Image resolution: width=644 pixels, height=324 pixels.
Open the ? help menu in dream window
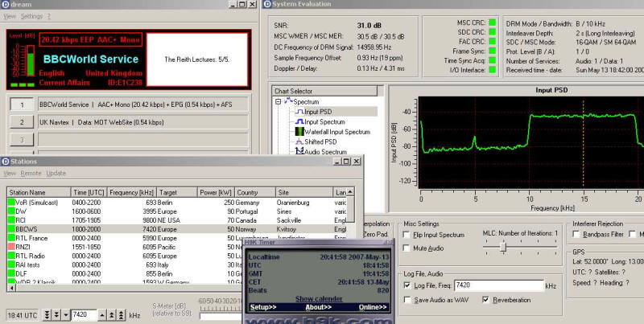pos(48,16)
